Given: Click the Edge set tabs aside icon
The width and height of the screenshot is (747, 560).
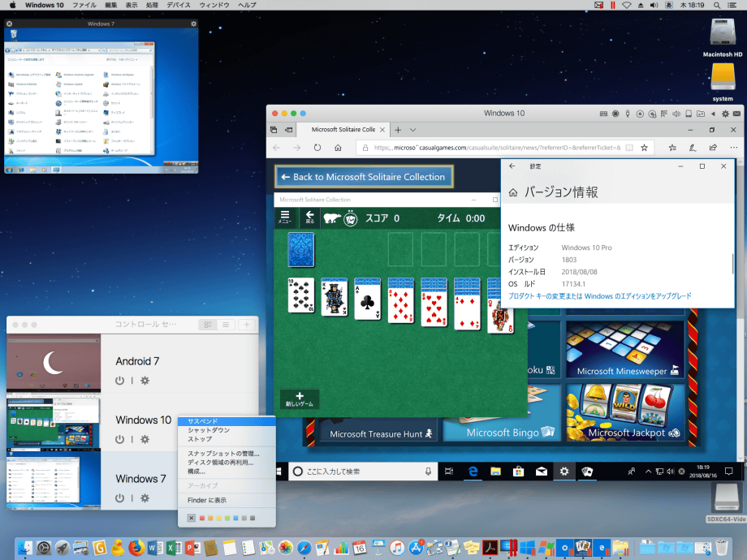Looking at the screenshot, I should click(289, 130).
